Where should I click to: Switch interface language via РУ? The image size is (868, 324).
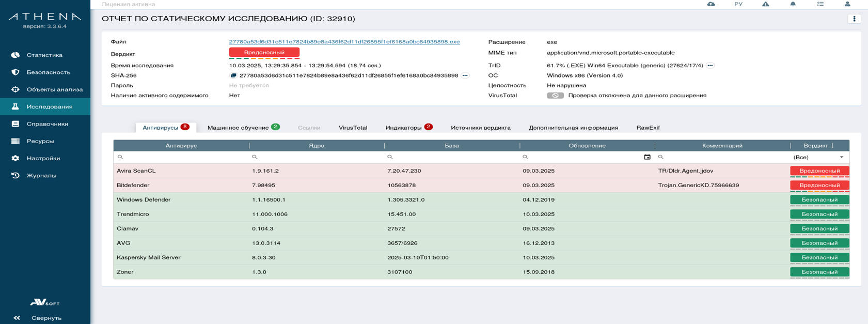click(x=738, y=4)
